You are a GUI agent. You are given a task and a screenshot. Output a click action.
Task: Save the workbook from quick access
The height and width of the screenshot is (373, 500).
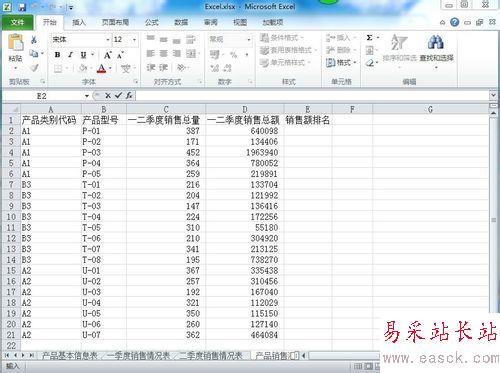click(22, 6)
